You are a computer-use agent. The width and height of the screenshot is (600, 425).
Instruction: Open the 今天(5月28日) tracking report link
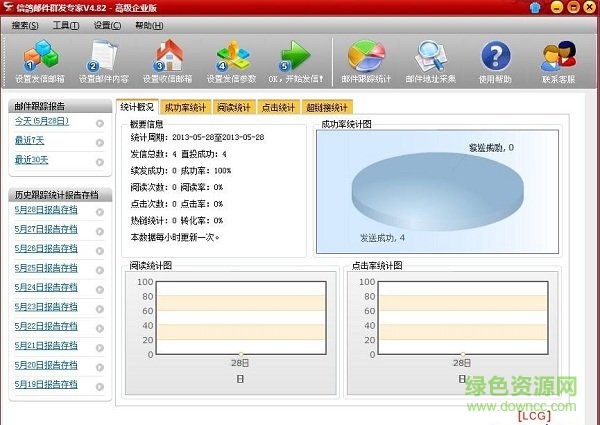point(42,121)
